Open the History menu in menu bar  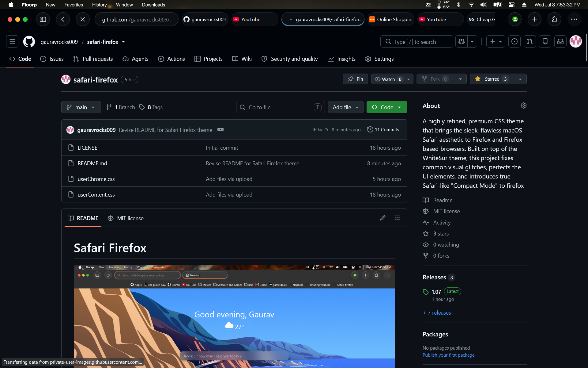pyautogui.click(x=100, y=5)
